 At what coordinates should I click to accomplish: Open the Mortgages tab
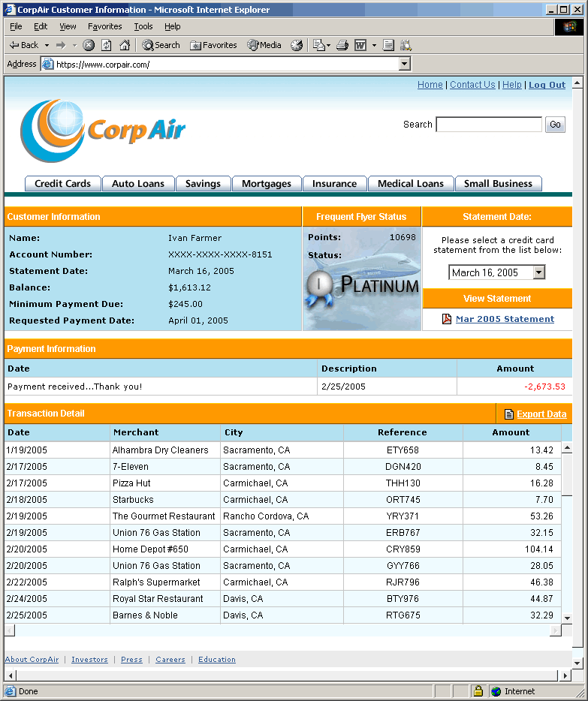(267, 184)
